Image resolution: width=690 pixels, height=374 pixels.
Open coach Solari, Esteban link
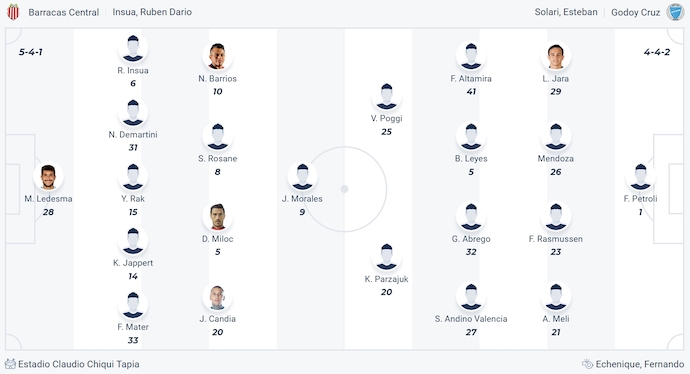pyautogui.click(x=566, y=12)
